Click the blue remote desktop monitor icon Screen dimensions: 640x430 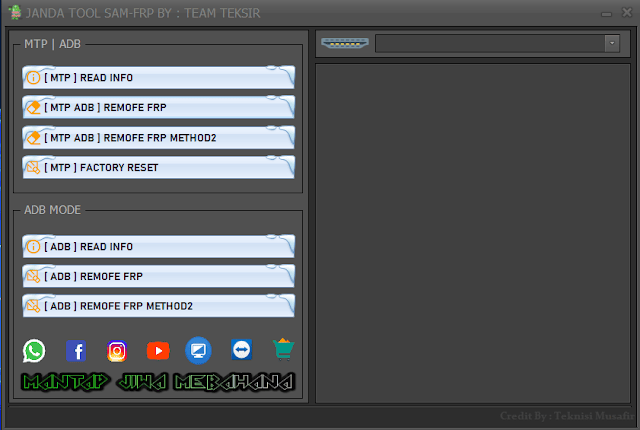coord(198,350)
